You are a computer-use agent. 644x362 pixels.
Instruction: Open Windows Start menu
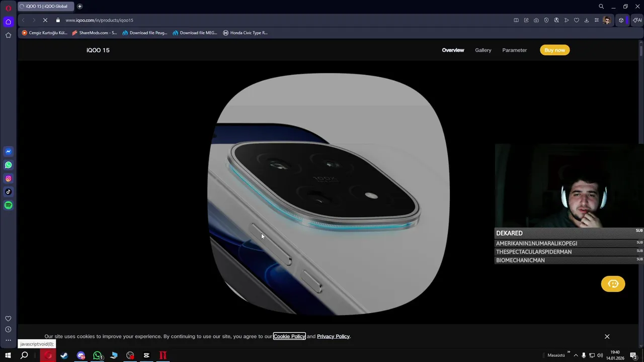8,355
